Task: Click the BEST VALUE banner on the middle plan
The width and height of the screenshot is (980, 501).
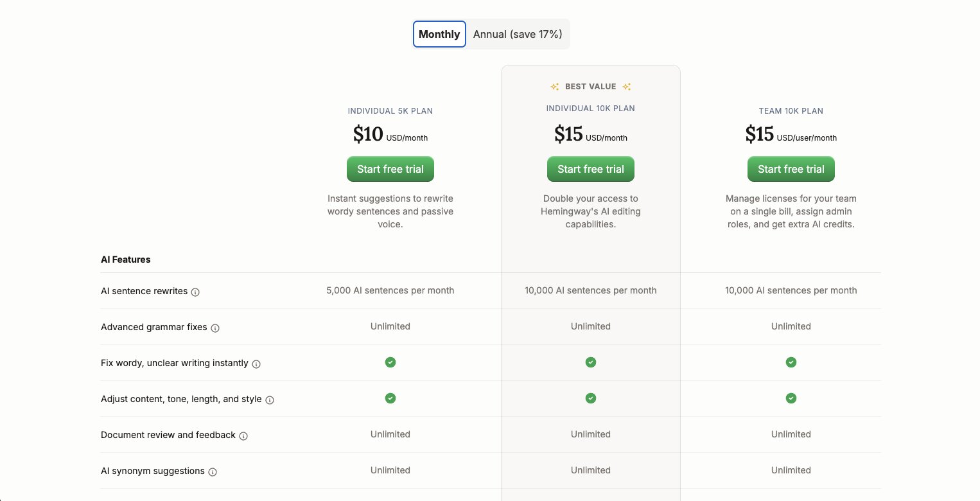Action: [x=590, y=86]
